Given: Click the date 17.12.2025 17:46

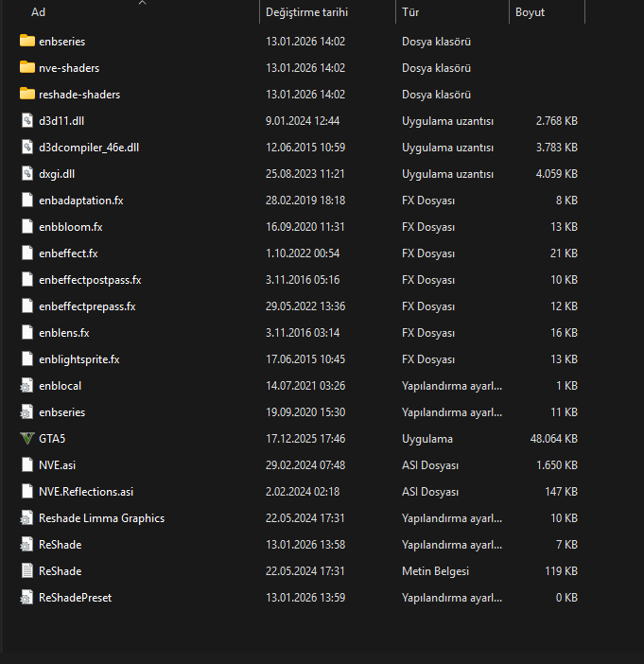Looking at the screenshot, I should coord(305,439).
